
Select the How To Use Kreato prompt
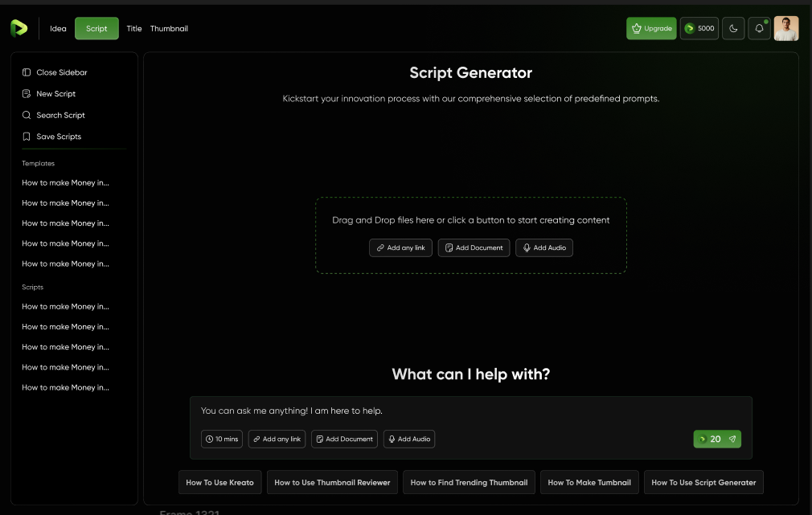(x=219, y=482)
